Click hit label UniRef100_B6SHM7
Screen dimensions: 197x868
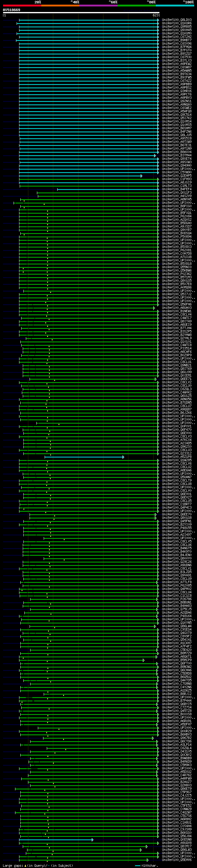(x=176, y=128)
